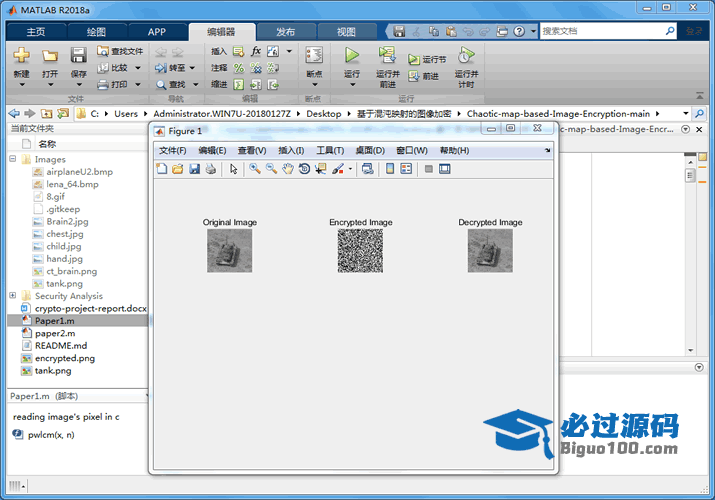Open the address bar path dropdown
The height and width of the screenshot is (500, 715).
(x=685, y=113)
